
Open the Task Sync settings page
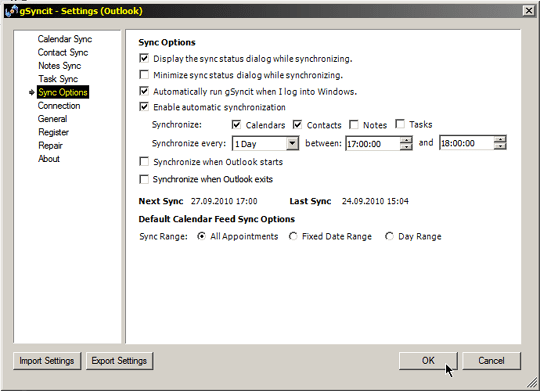[x=58, y=79]
